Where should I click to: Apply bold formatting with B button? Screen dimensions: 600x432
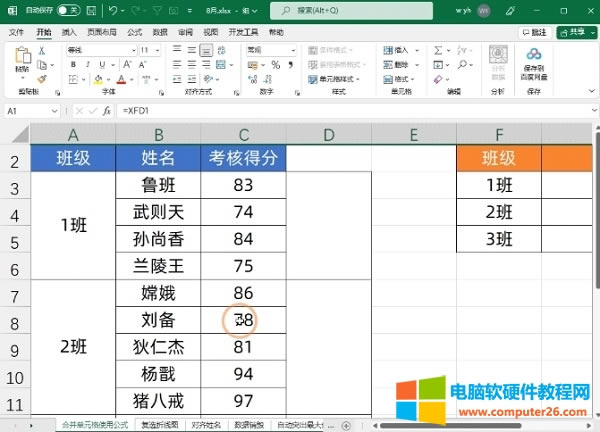[71, 64]
